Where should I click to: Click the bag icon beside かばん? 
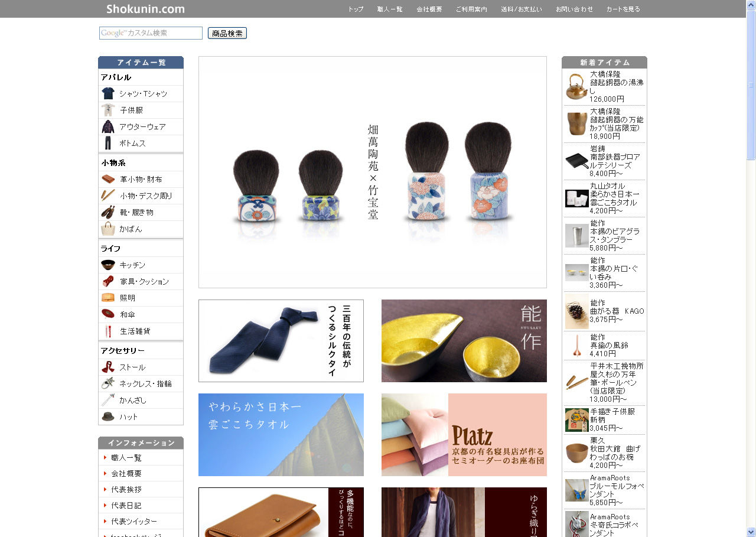pos(108,229)
